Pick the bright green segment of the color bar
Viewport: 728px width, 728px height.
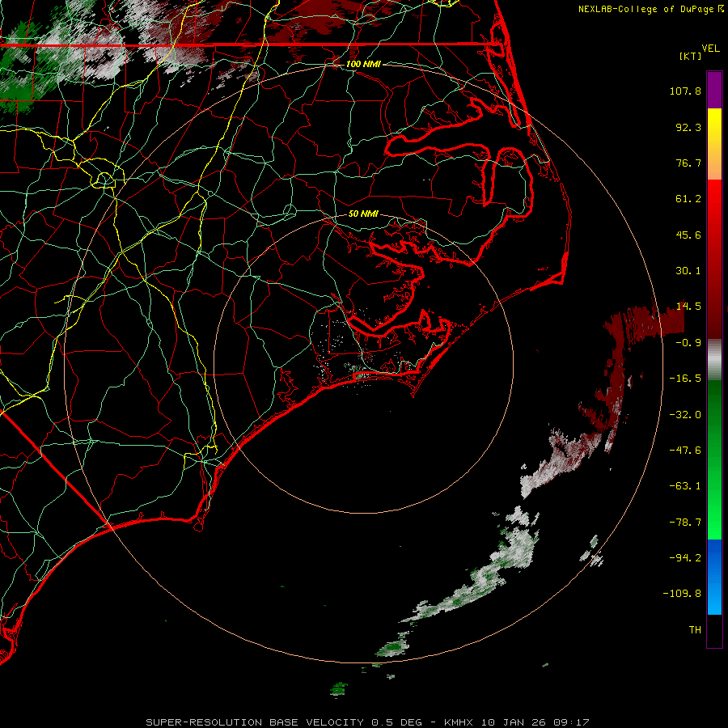pos(714,515)
